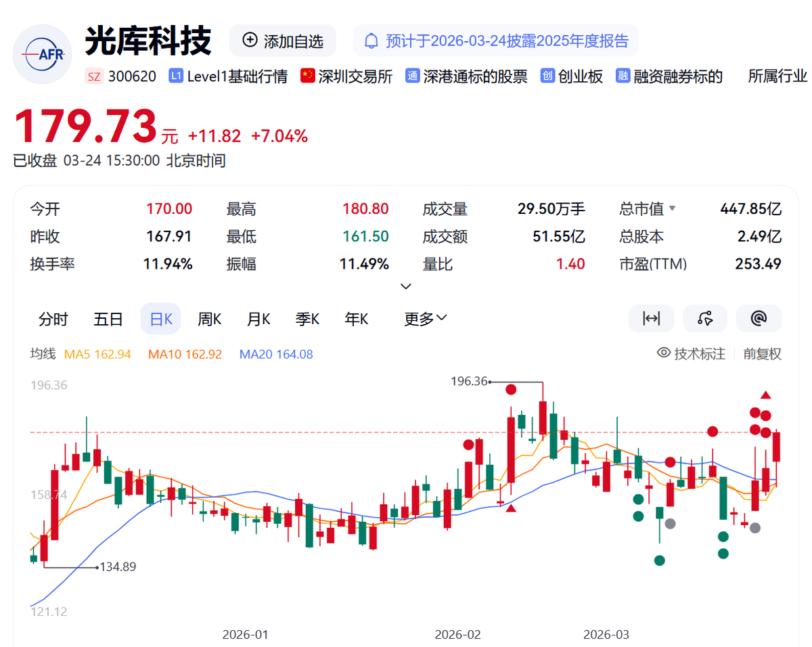Click the MA20 164.08 indicator label
The image size is (812, 647).
click(276, 354)
